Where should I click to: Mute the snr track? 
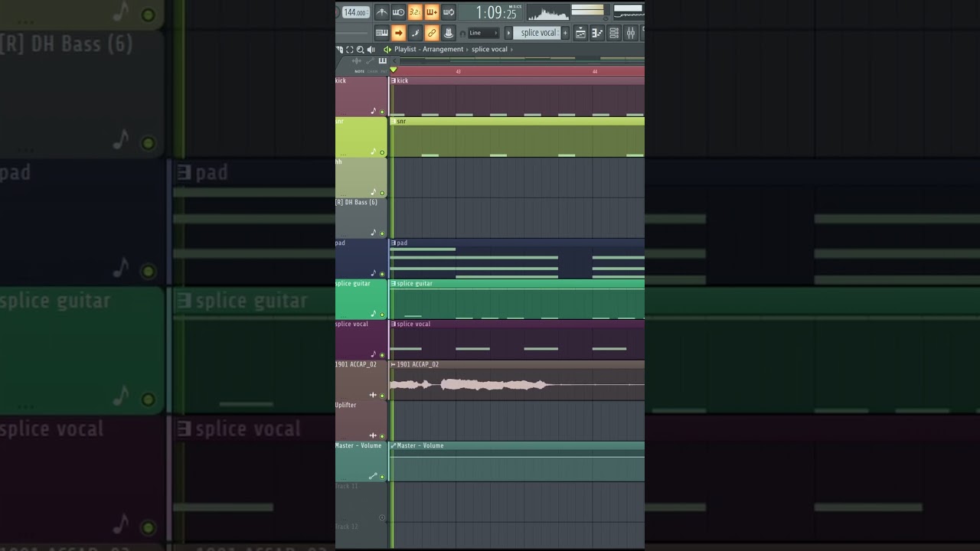[382, 152]
